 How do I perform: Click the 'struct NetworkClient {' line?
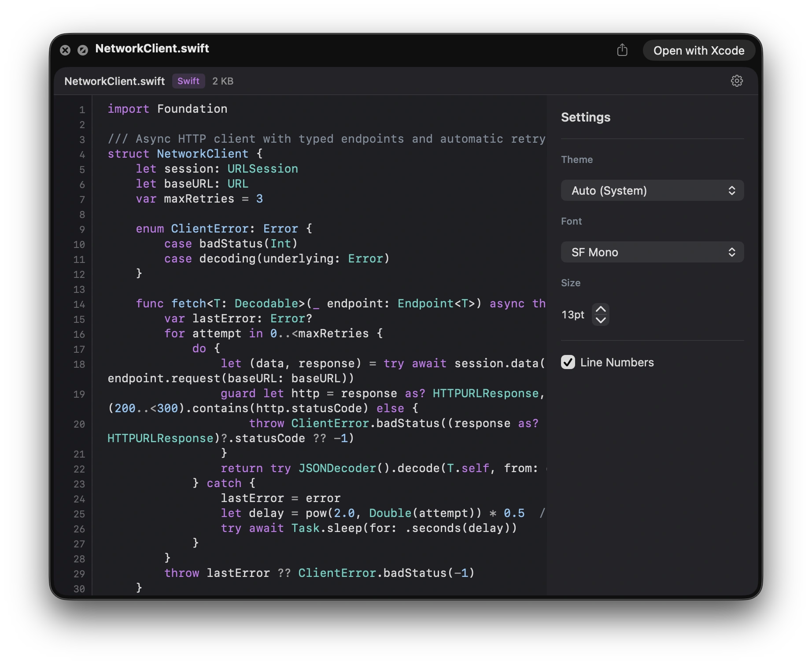coord(185,154)
